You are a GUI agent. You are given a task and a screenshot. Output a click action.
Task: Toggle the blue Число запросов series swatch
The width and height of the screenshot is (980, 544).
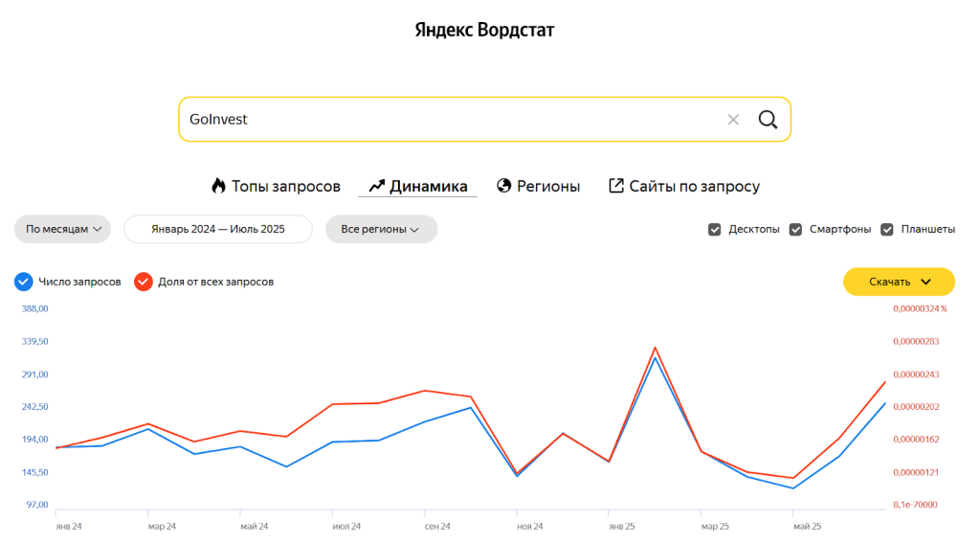tap(24, 282)
